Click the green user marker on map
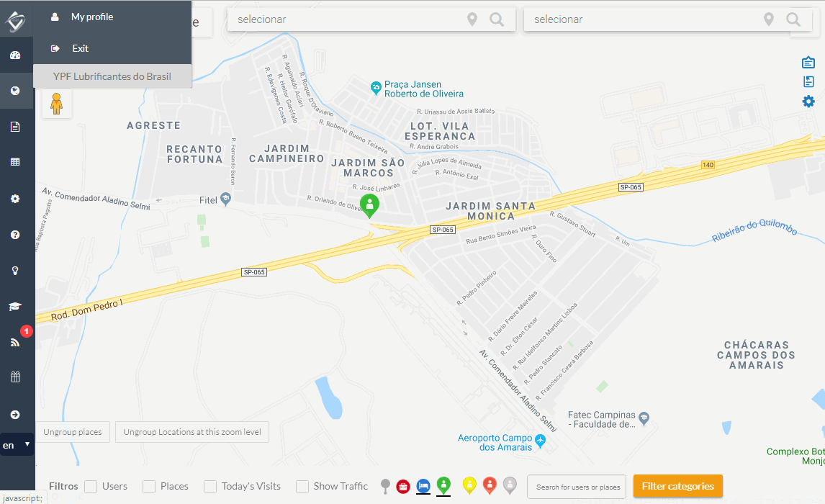Screen dimensions: 825x504 [369, 205]
